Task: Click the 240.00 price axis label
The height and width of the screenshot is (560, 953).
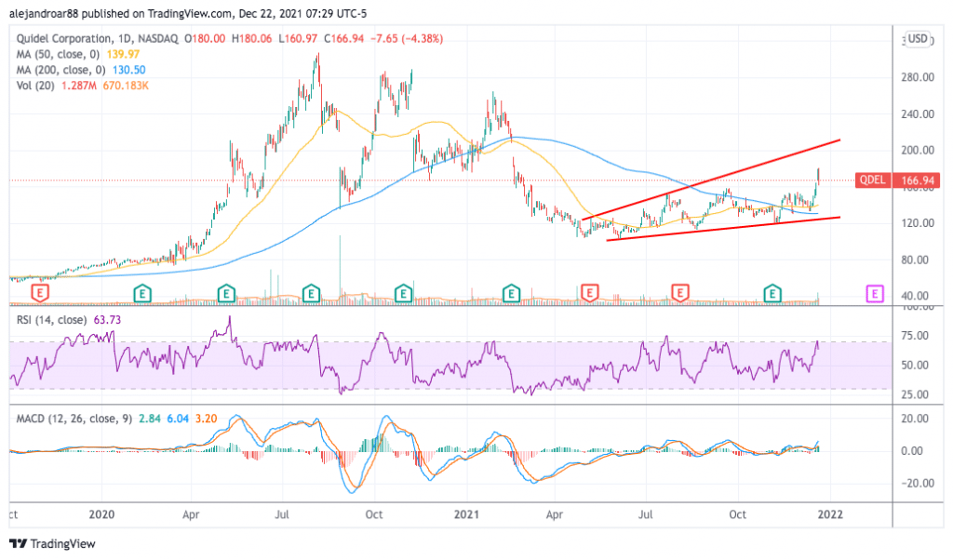Action: pyautogui.click(x=918, y=113)
